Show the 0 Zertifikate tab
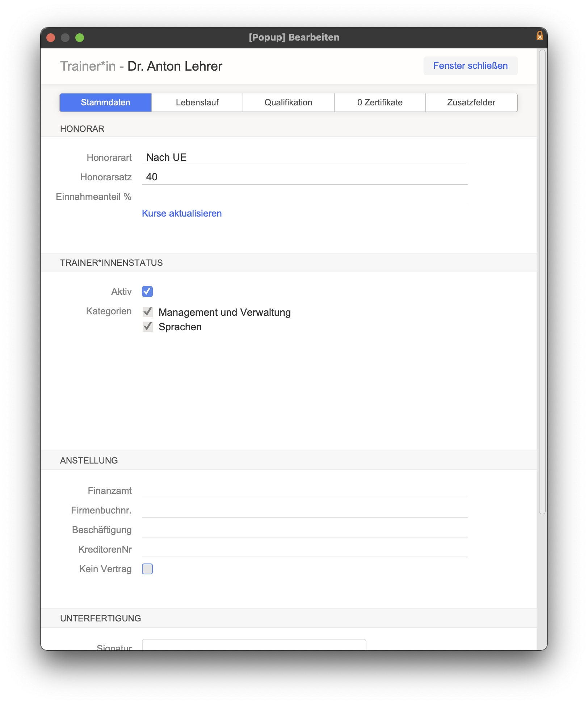 380,102
